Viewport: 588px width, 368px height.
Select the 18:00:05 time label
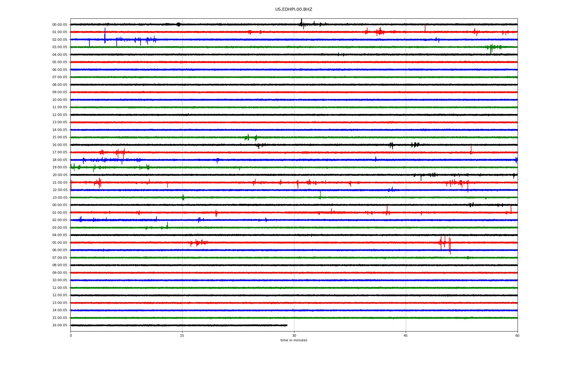[x=60, y=160]
